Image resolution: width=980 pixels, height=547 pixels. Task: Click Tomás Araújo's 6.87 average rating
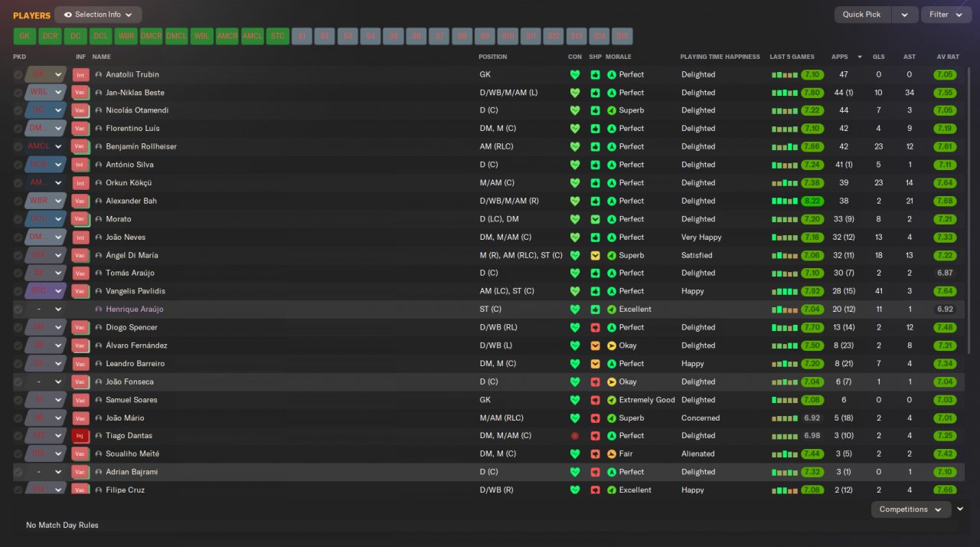[945, 273]
